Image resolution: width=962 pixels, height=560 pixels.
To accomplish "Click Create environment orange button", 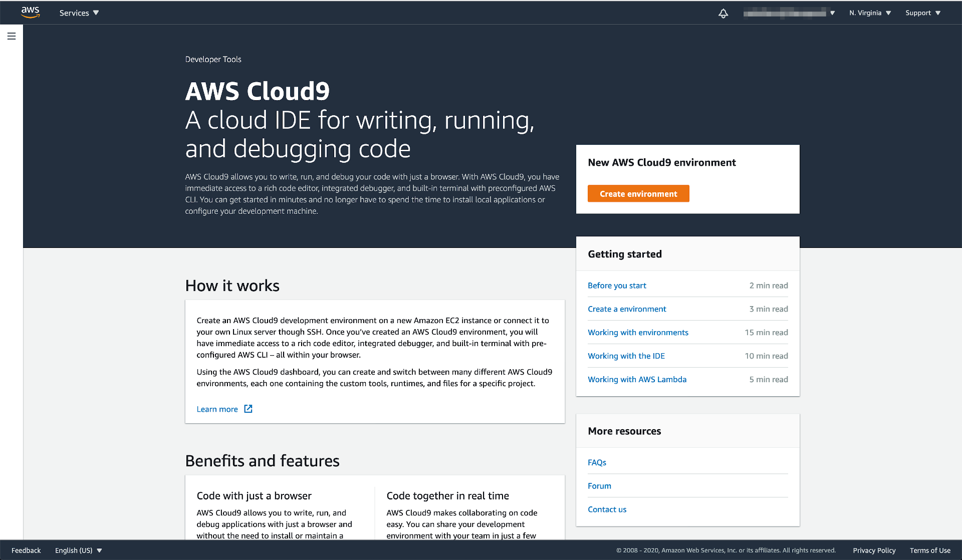I will click(637, 193).
